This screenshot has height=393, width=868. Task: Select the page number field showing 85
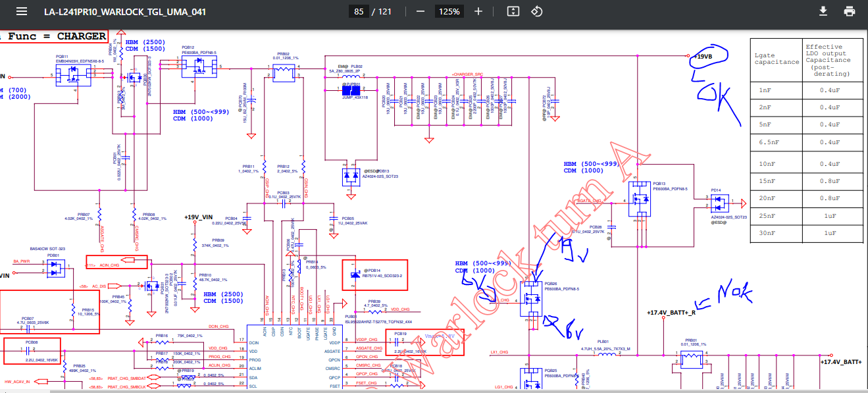359,12
